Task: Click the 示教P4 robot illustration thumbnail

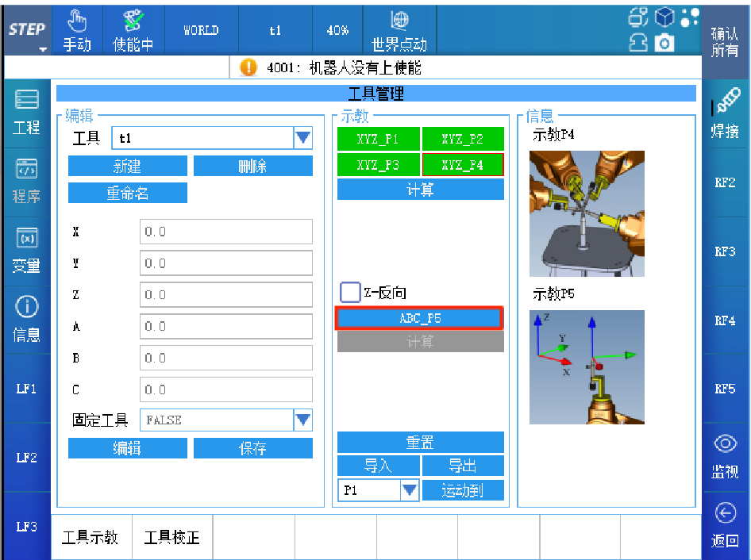Action: (x=587, y=213)
